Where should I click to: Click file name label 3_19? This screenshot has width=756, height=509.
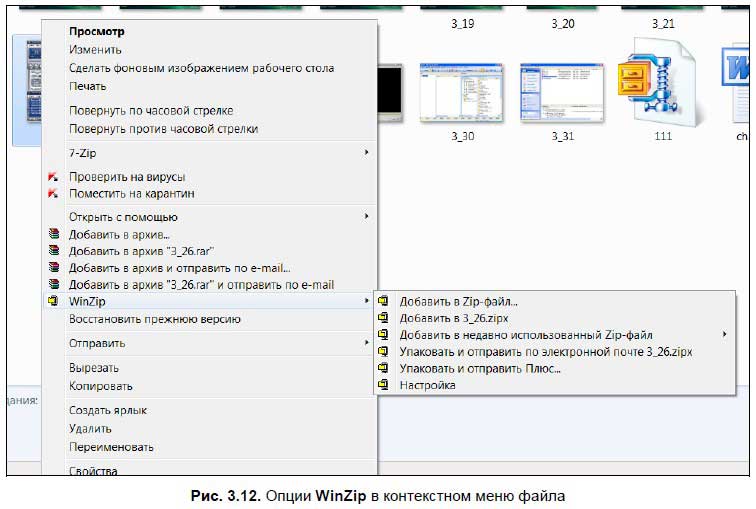pos(462,24)
